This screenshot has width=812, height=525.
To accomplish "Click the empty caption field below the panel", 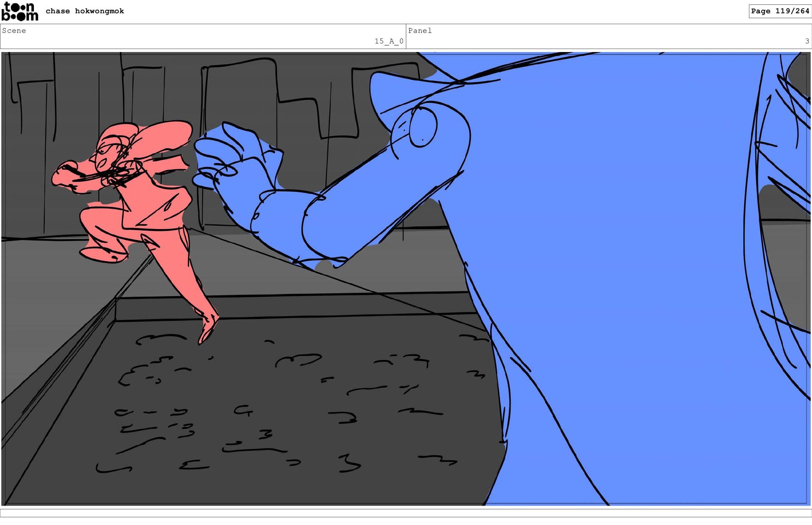I will (x=406, y=513).
